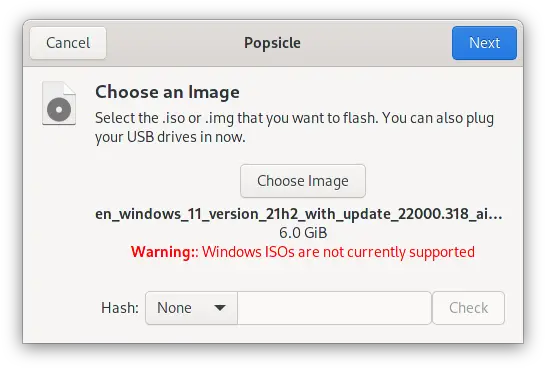Image resolution: width=545 pixels, height=368 pixels.
Task: Click the .iso or .img instruction text
Action: click(x=294, y=118)
